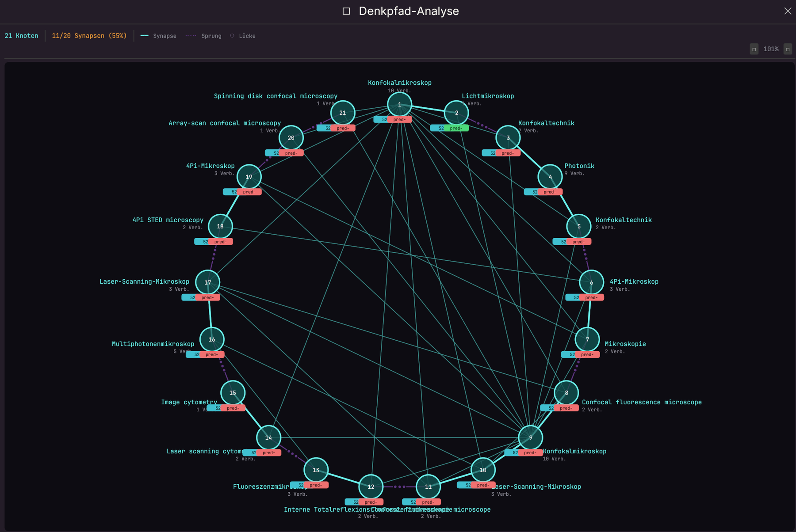Click the Confocal fluorescence microscope label

click(642, 402)
